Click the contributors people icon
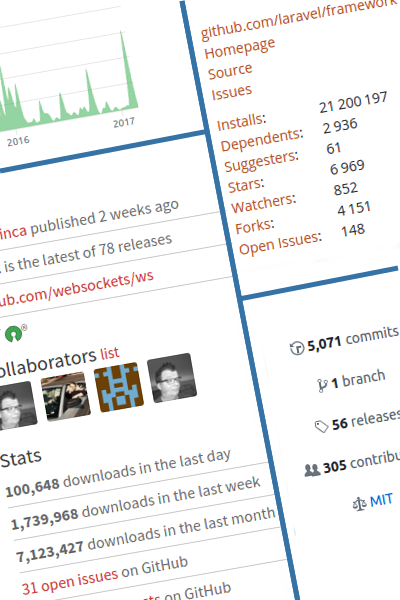400x600 pixels. (312, 470)
